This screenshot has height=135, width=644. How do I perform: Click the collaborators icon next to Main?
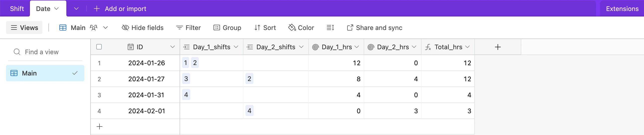pyautogui.click(x=94, y=27)
